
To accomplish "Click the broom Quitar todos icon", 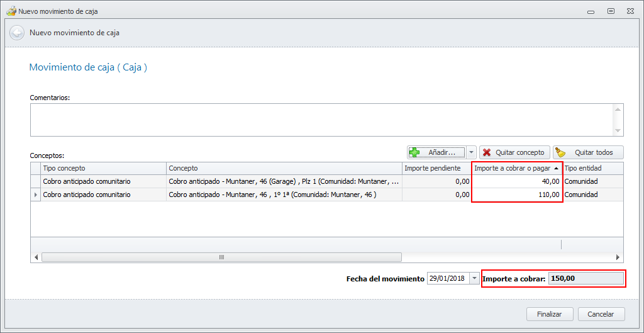I will coord(560,152).
